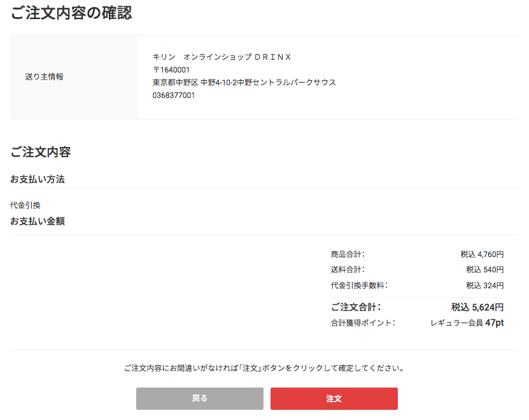The image size is (529, 420).
Task: Select the sender name キリン オンラインショップ DRINX
Action: (222, 57)
